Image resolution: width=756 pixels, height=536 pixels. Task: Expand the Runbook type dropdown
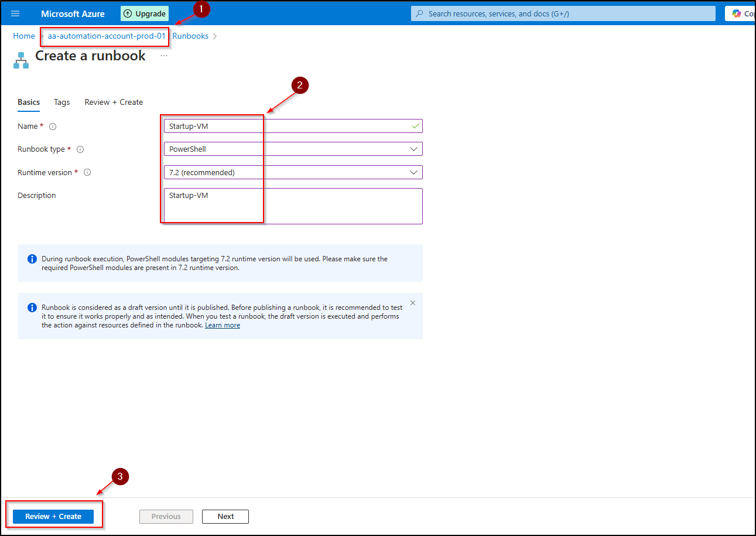coord(293,149)
